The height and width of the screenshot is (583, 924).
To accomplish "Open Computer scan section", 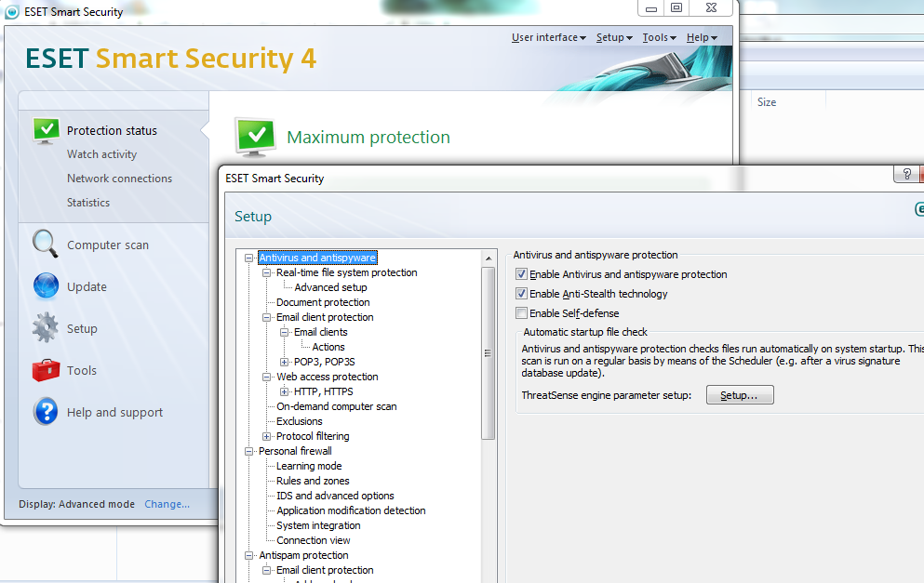I will point(108,245).
